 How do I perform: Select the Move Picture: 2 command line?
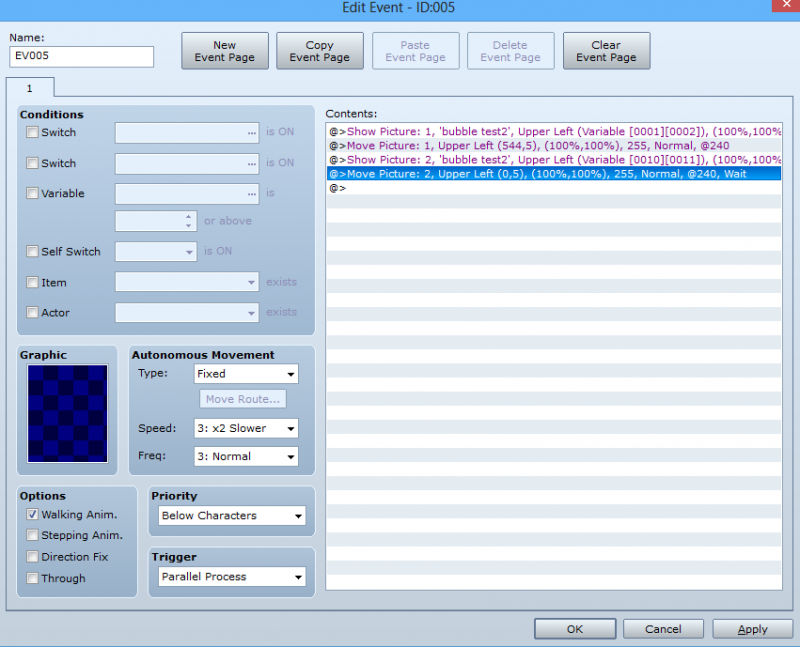tap(554, 174)
